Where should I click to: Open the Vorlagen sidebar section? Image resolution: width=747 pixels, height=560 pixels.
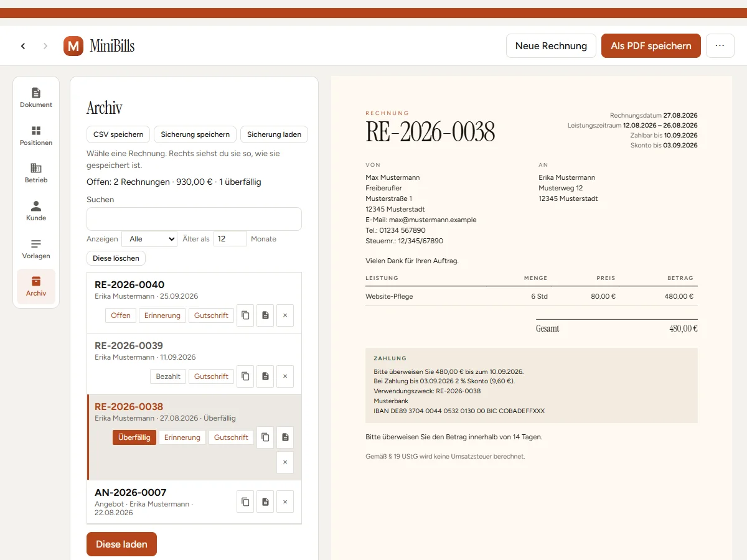coord(36,249)
